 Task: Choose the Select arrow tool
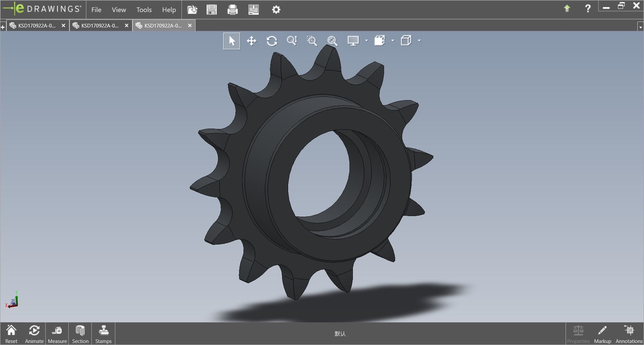click(x=232, y=41)
